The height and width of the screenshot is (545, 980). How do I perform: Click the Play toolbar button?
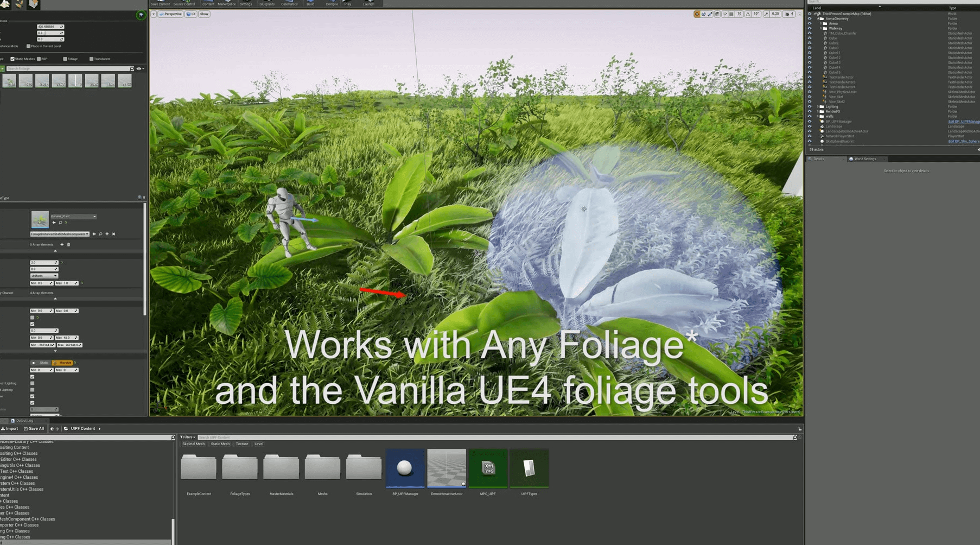[x=348, y=3]
